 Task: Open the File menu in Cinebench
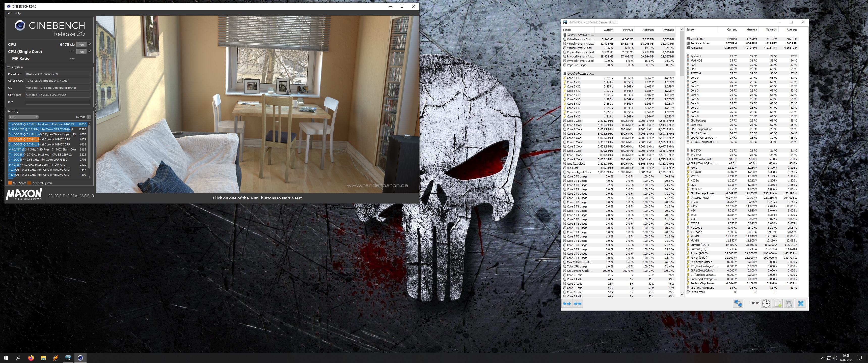click(x=9, y=13)
